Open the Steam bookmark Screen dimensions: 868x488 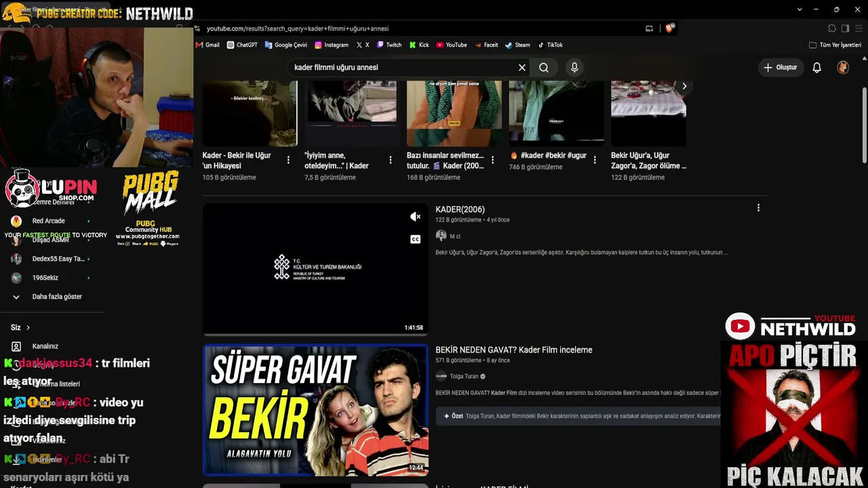(518, 45)
